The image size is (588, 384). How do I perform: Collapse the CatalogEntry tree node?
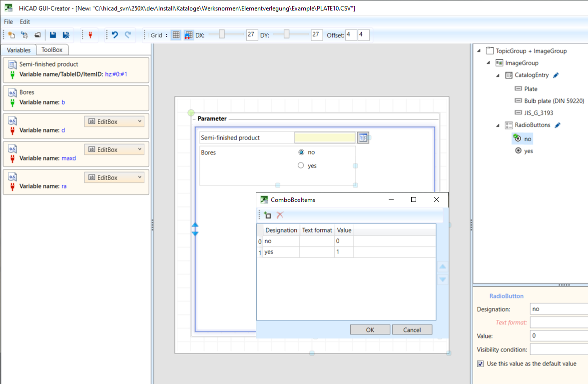click(498, 75)
